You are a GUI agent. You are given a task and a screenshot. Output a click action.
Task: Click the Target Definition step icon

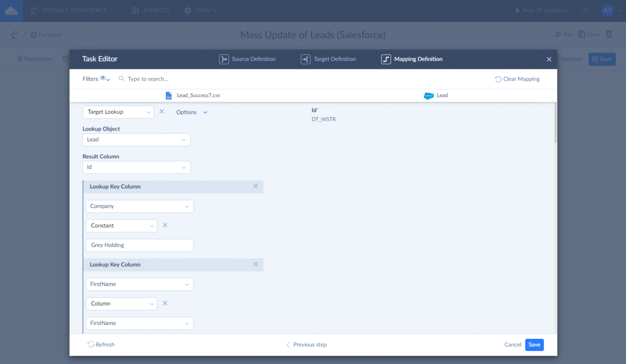click(305, 59)
